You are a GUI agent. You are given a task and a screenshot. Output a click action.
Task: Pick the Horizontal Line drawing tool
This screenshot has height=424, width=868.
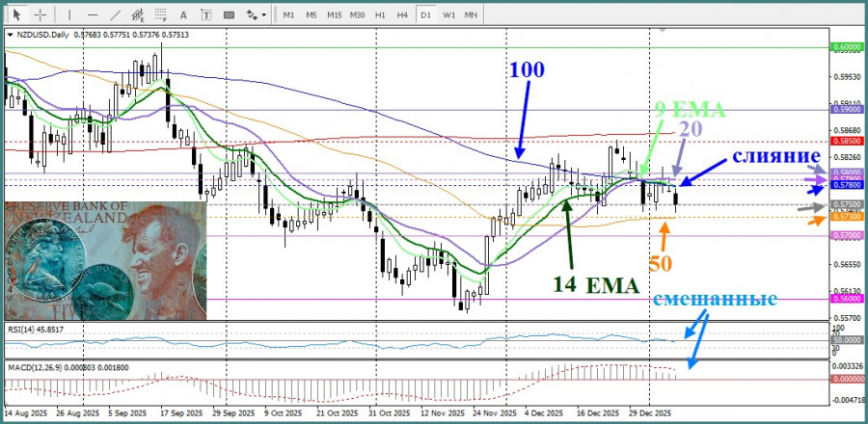pos(93,14)
